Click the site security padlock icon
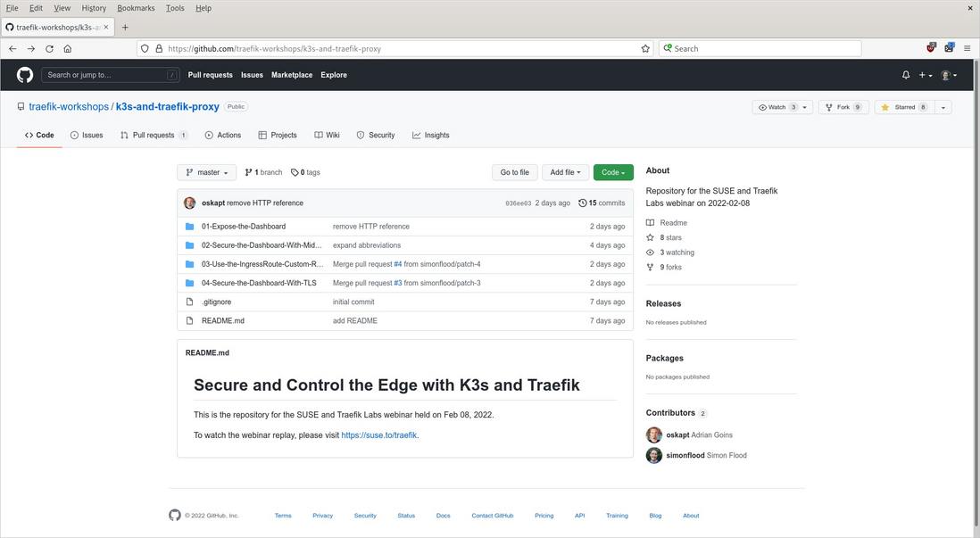This screenshot has width=980, height=538. point(159,49)
